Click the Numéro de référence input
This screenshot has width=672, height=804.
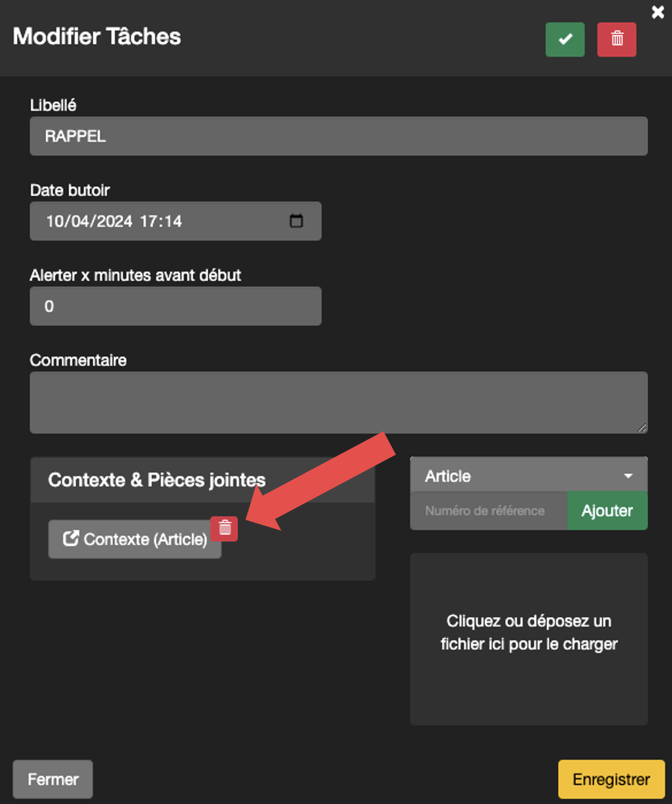coord(488,511)
